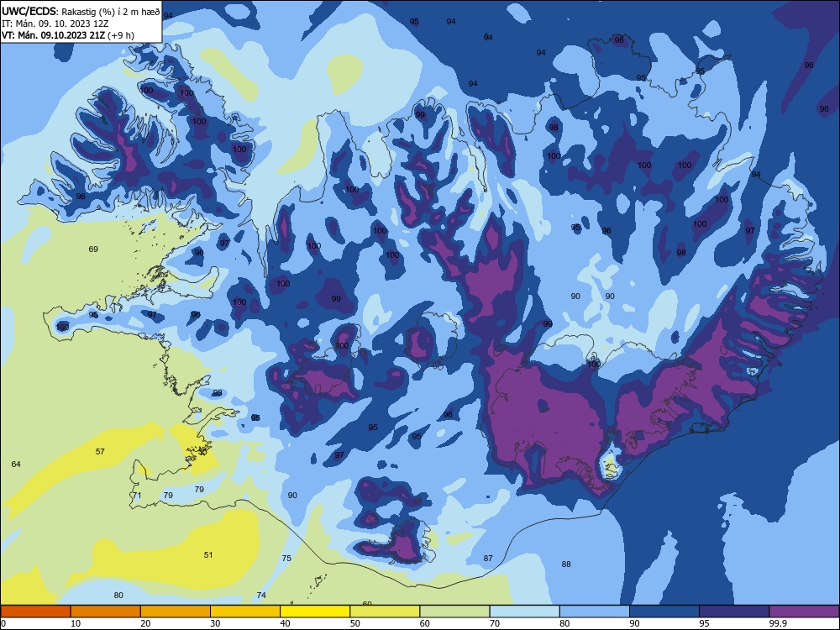Click the 'IT: Mán. 09. 10. 2023 12Z' line

[x=55, y=24]
